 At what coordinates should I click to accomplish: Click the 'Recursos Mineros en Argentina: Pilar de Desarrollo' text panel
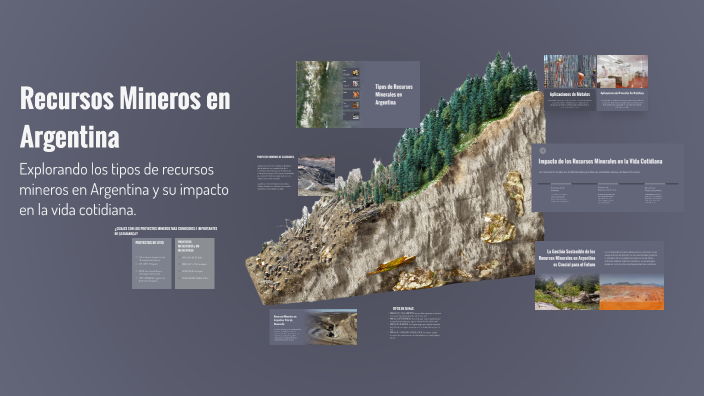[x=287, y=327]
